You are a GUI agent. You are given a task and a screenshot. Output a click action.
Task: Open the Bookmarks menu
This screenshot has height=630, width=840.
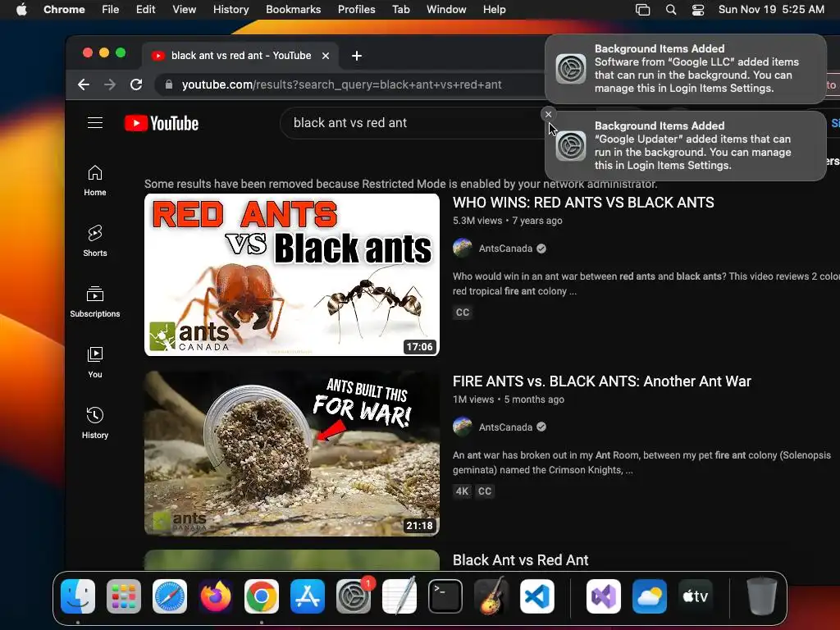tap(293, 10)
